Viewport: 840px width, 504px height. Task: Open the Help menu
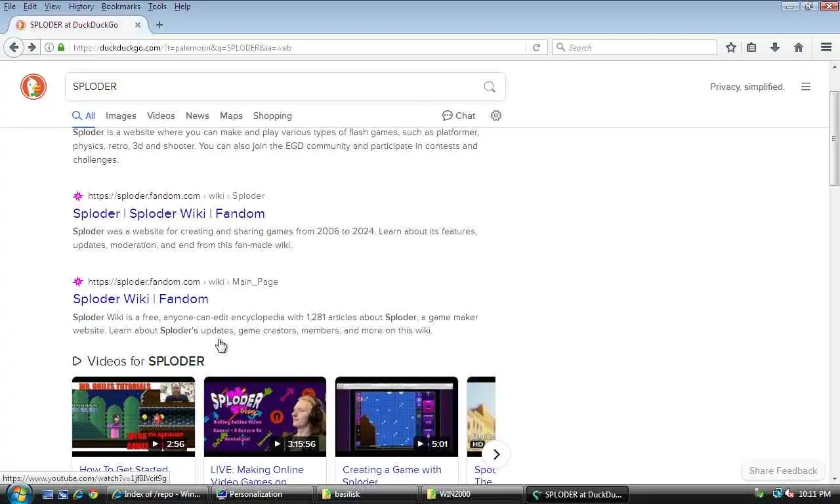coord(182,7)
